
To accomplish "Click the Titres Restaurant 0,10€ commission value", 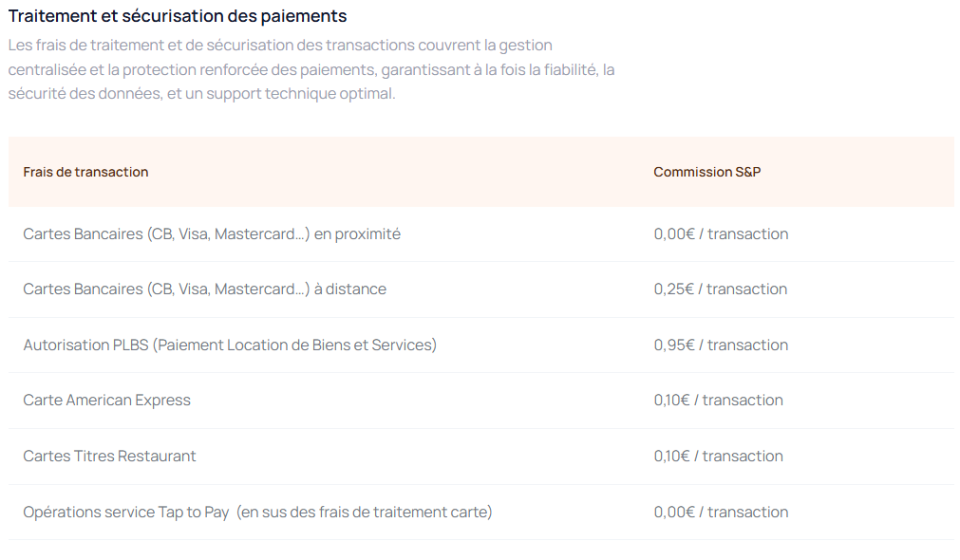I will [x=718, y=456].
